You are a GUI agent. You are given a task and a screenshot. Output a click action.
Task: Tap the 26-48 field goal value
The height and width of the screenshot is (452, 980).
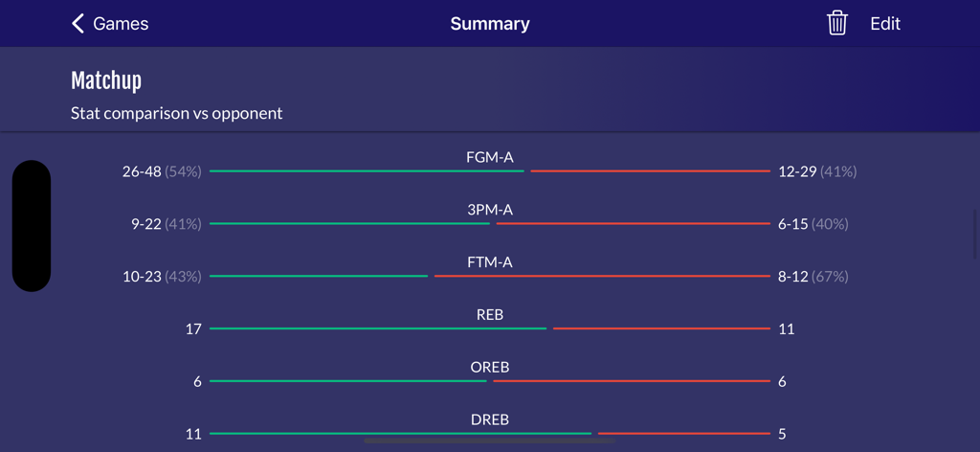[143, 171]
